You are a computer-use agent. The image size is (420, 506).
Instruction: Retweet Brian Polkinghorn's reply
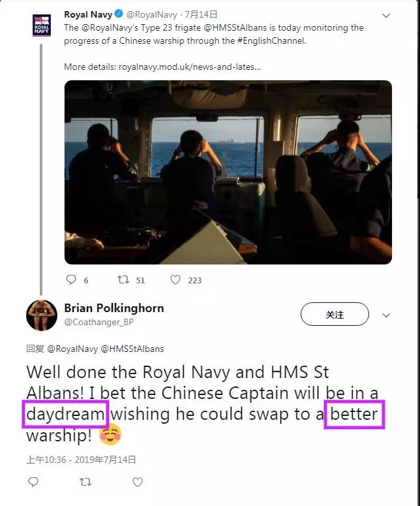tap(85, 482)
